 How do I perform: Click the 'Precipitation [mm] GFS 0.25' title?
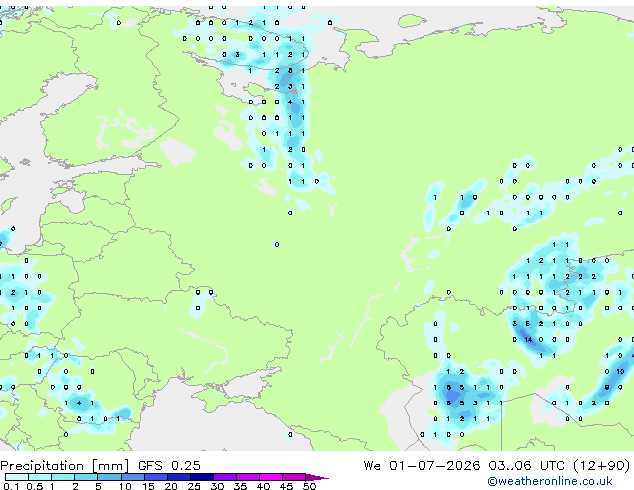click(100, 465)
